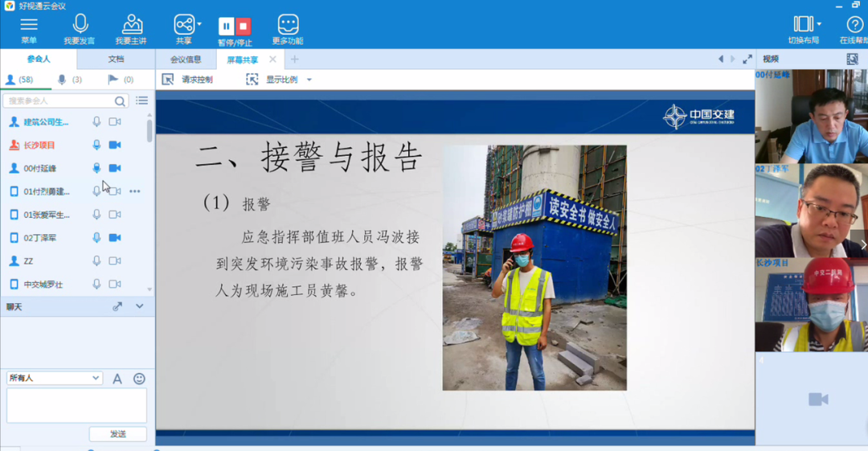Click the 搜索参会人 search field
This screenshot has width=868, height=451.
click(x=60, y=101)
